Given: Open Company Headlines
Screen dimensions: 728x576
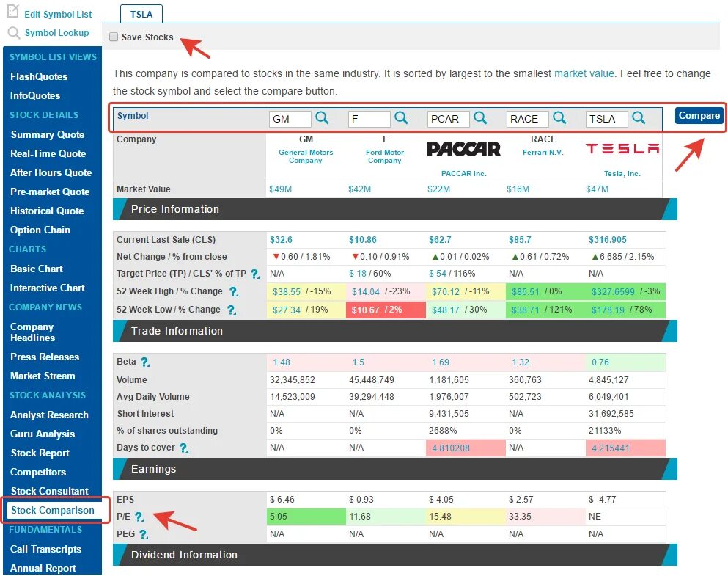Looking at the screenshot, I should click(x=32, y=332).
